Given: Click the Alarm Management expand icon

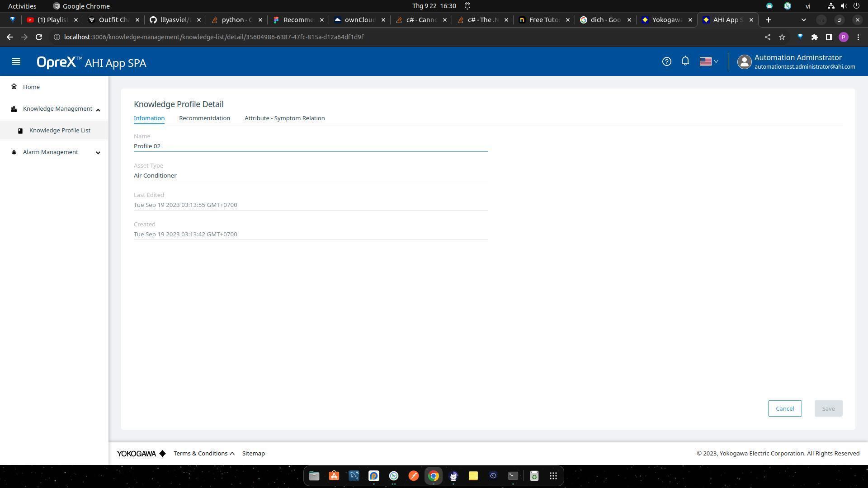Looking at the screenshot, I should [x=98, y=152].
